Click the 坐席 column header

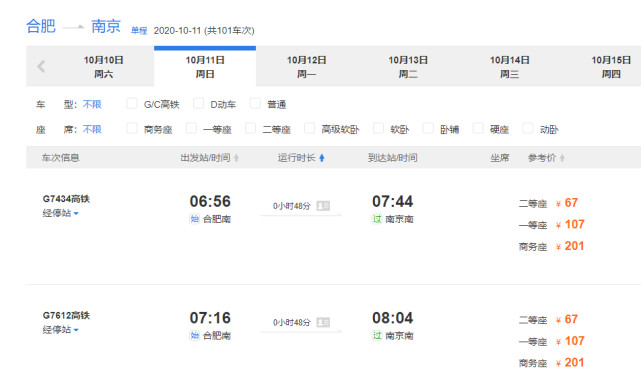click(x=500, y=158)
